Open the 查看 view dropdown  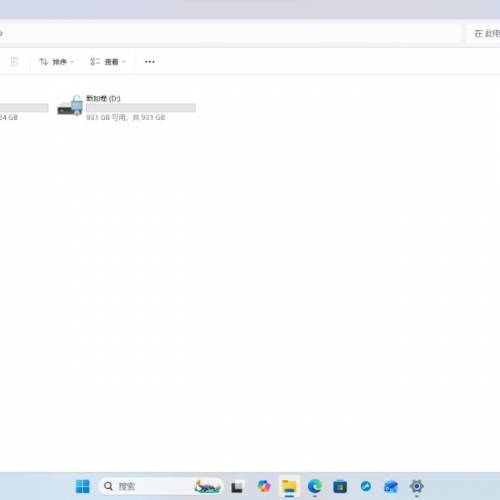107,62
